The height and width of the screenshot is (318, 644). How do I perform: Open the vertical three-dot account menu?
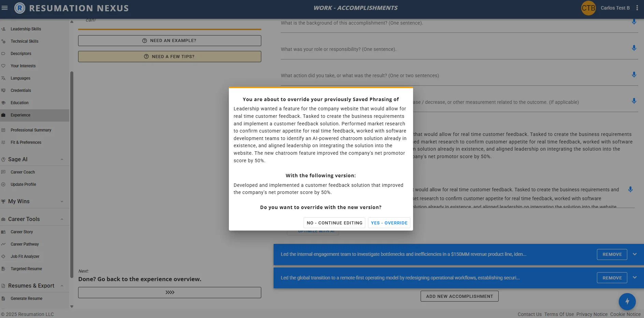coord(637,8)
